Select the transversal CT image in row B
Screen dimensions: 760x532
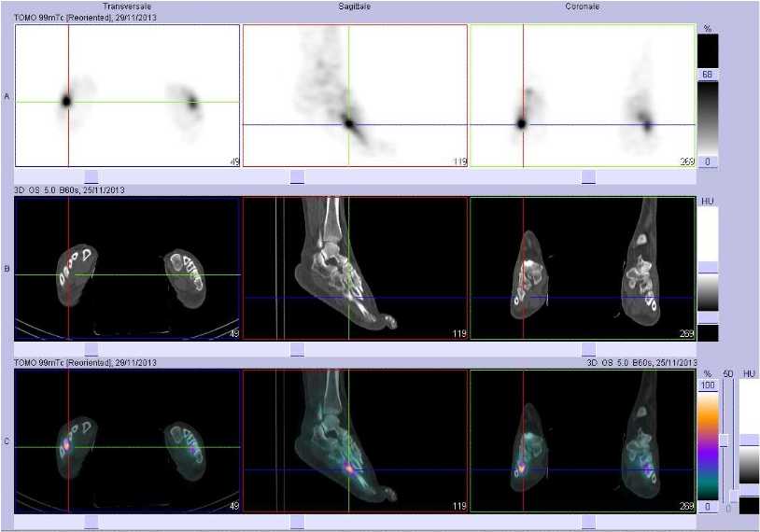pos(127,268)
